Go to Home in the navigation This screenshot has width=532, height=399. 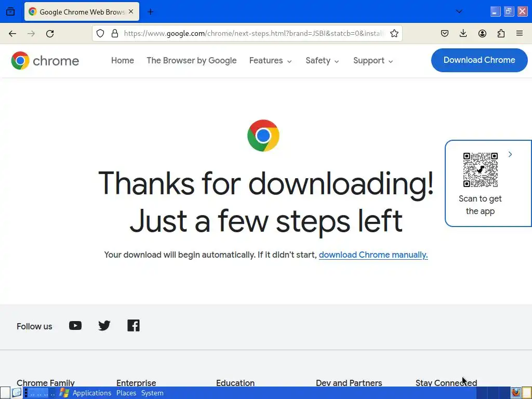coord(123,60)
